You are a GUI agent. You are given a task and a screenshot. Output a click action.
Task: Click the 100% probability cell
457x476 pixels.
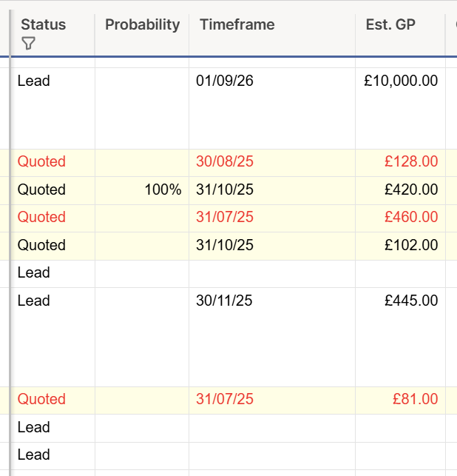click(x=142, y=191)
